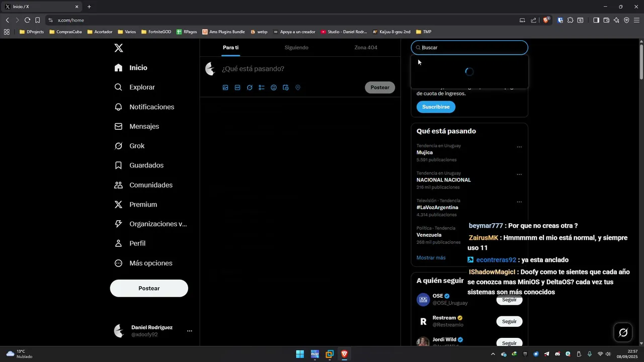Open options dots for the Mujica trend
This screenshot has height=362, width=644.
point(519,147)
